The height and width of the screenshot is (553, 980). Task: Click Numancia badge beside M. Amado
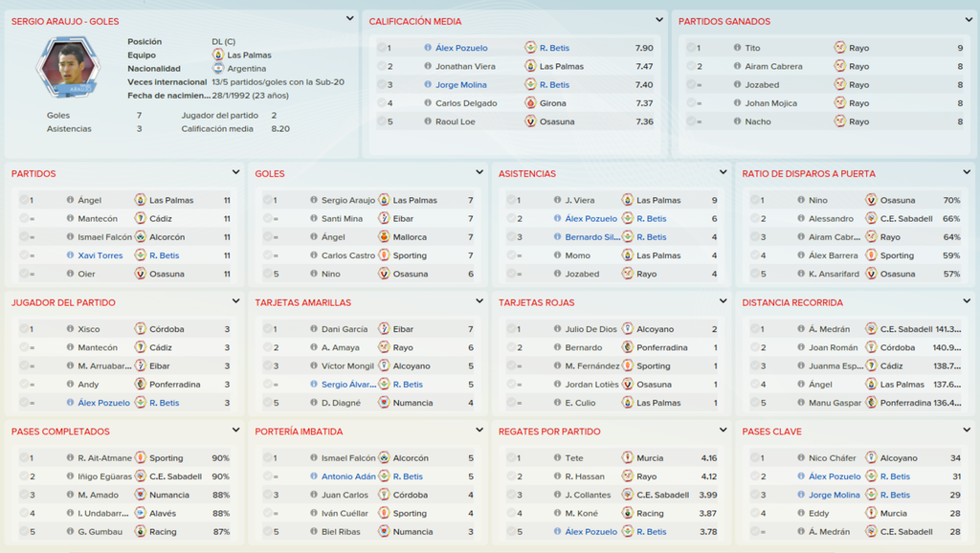point(140,495)
